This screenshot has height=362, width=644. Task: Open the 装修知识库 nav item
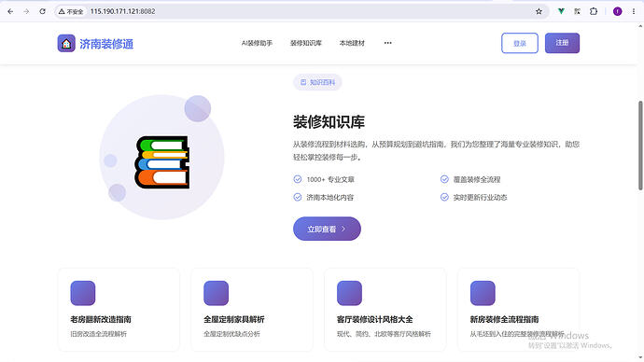click(306, 43)
